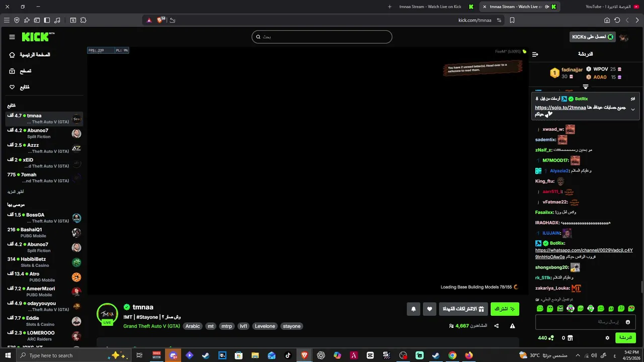This screenshot has width=644, height=362.
Task: Click the Brave Rewards triangle icon
Action: (149, 20)
